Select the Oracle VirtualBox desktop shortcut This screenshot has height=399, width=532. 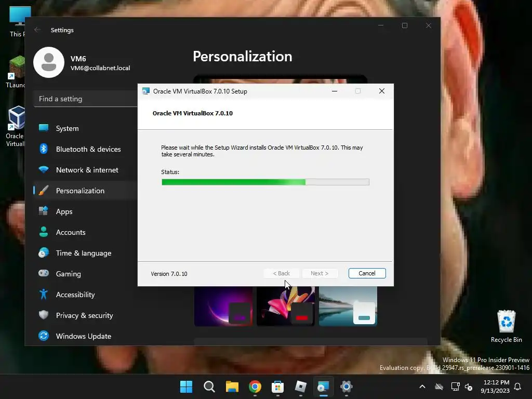[16, 126]
